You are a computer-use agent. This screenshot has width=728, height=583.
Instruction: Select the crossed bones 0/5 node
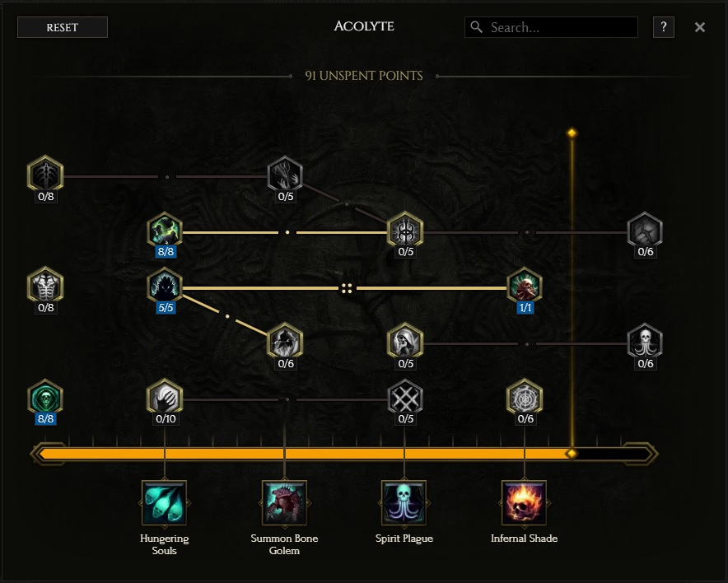tap(405, 397)
